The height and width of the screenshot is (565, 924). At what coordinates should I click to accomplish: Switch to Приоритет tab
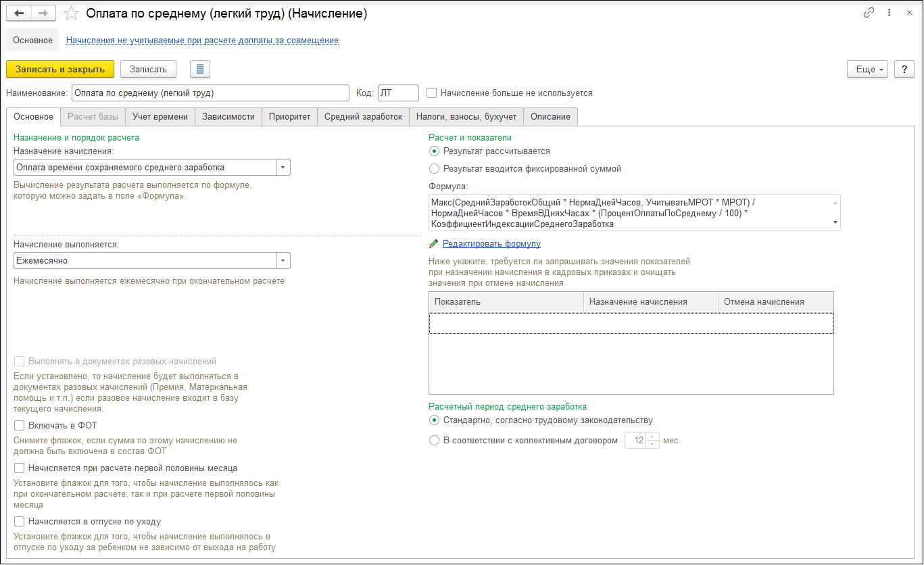coord(289,117)
